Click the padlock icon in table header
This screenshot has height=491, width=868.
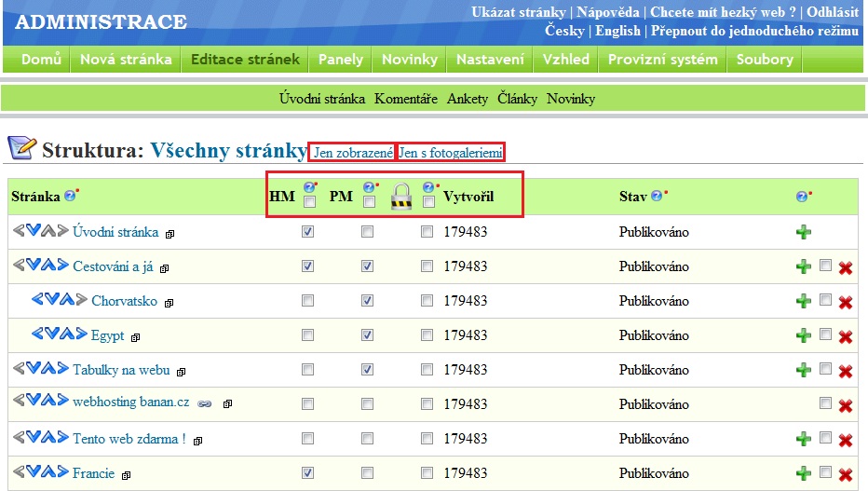[x=401, y=197]
